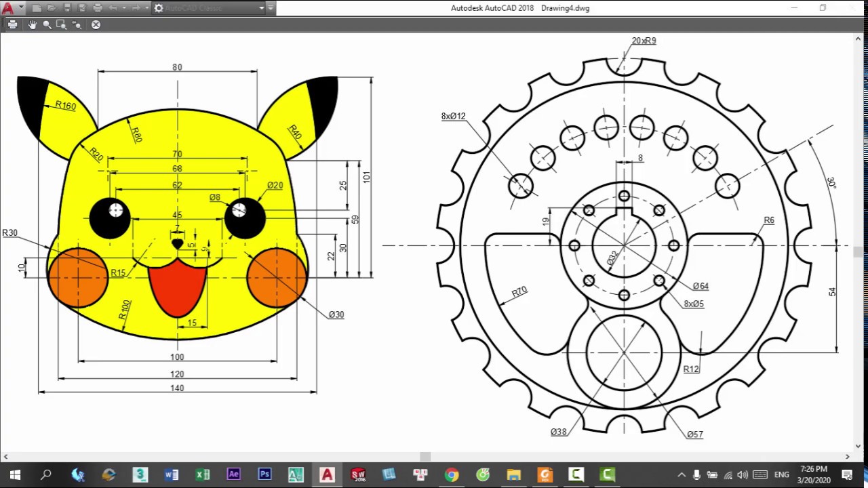Redo with the Redo arrow icon

pos(136,8)
